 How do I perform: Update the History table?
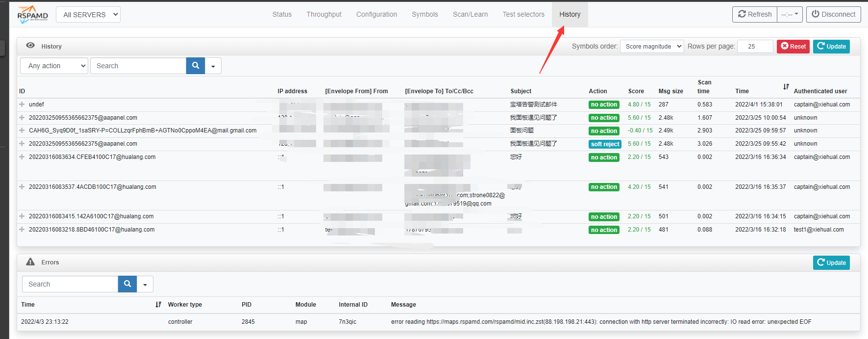[831, 47]
